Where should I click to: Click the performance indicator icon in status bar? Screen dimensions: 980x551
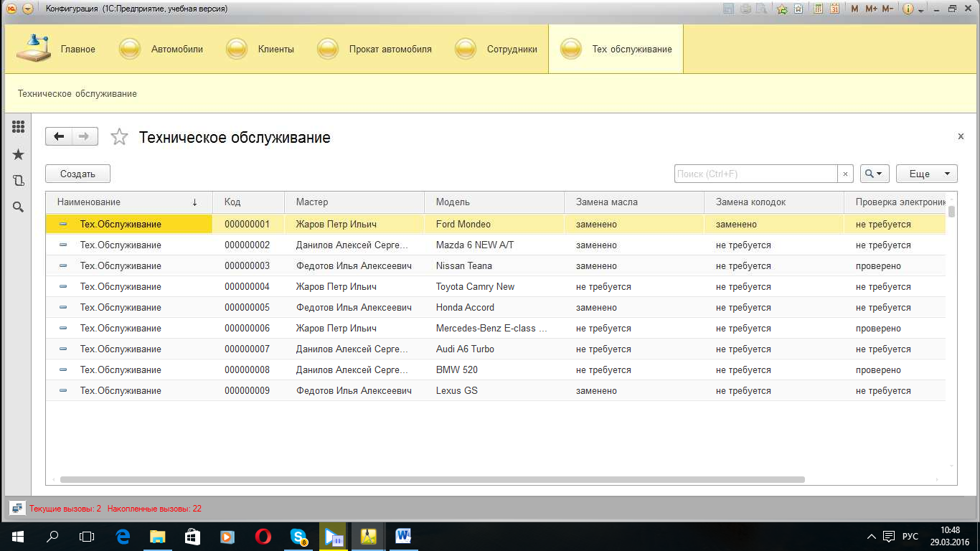click(x=17, y=508)
